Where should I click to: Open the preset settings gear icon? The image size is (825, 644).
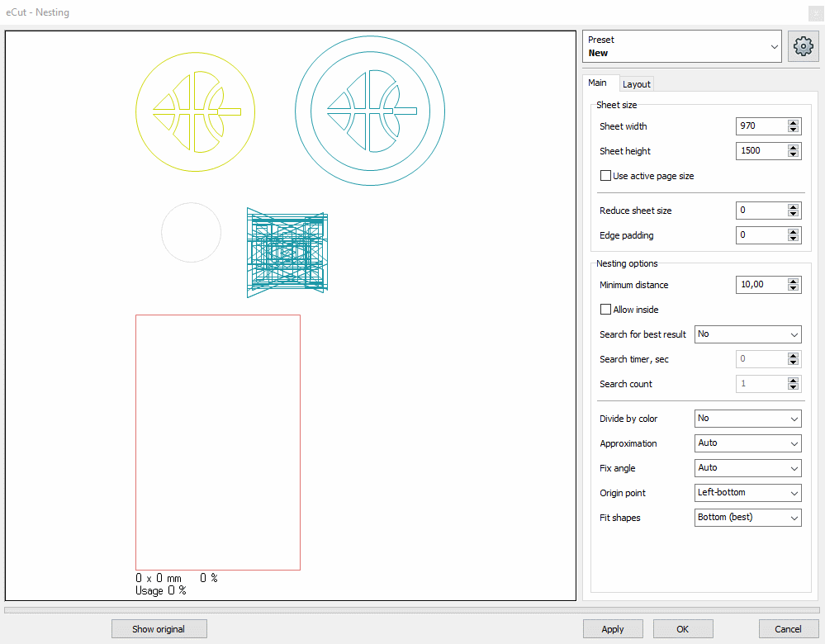pyautogui.click(x=803, y=46)
